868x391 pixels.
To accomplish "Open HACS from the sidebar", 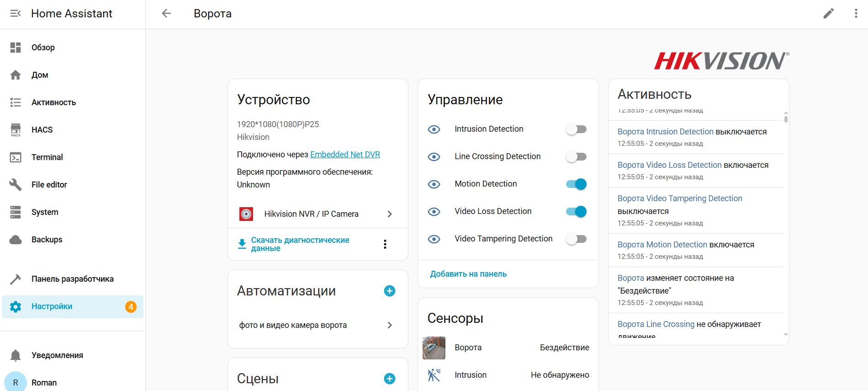I will 42,130.
